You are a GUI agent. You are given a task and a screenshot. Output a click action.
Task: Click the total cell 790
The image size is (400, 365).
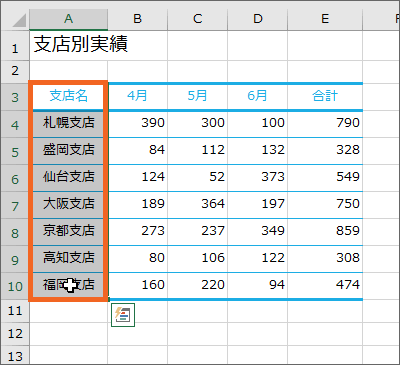pos(325,124)
